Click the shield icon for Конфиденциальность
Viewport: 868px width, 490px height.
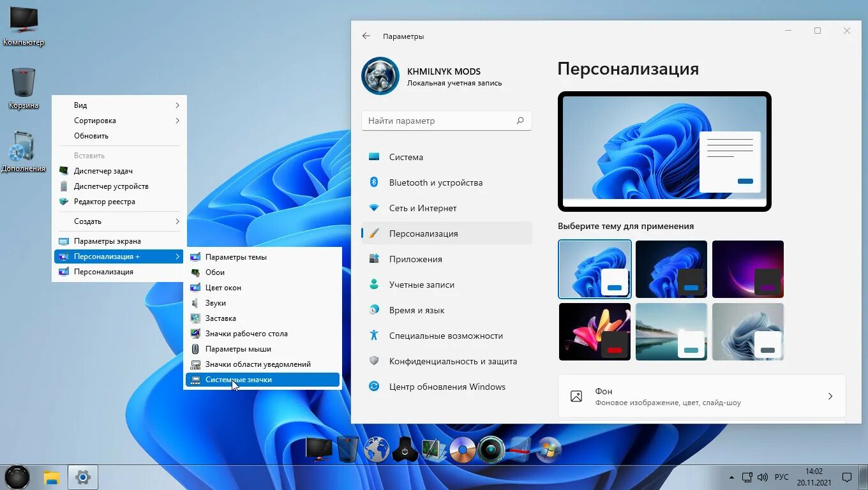[x=375, y=361]
